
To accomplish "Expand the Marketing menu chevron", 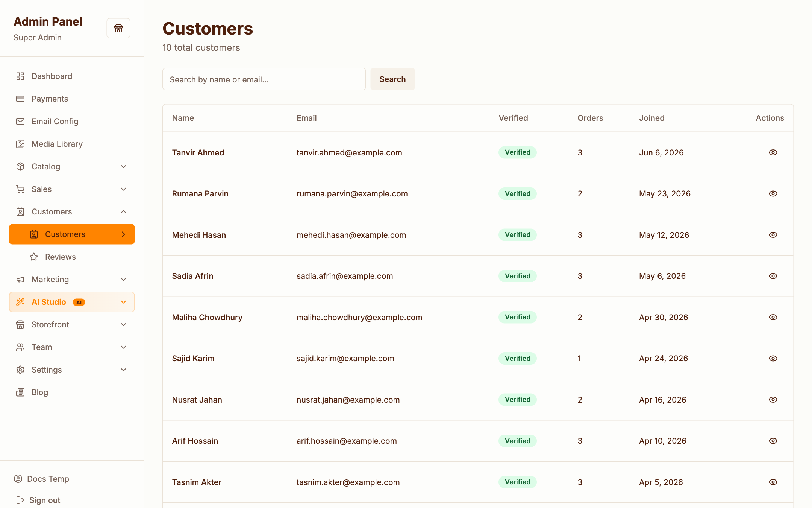I will [x=123, y=280].
